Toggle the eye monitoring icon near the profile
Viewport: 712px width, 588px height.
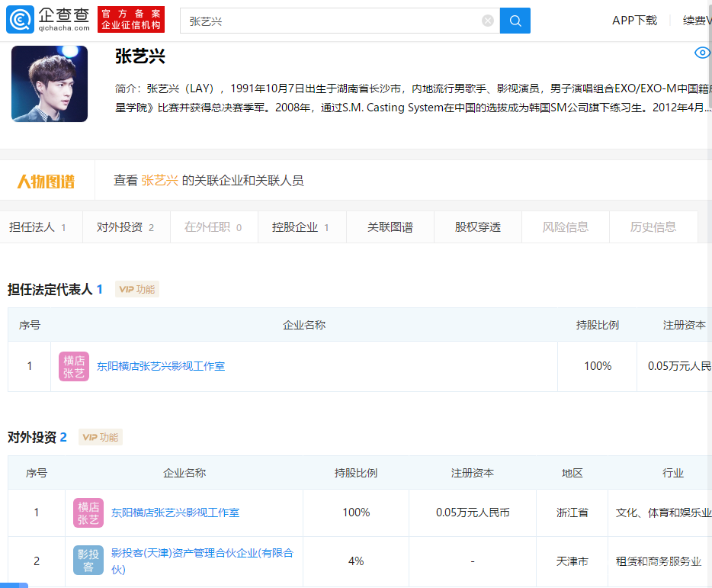coord(701,53)
